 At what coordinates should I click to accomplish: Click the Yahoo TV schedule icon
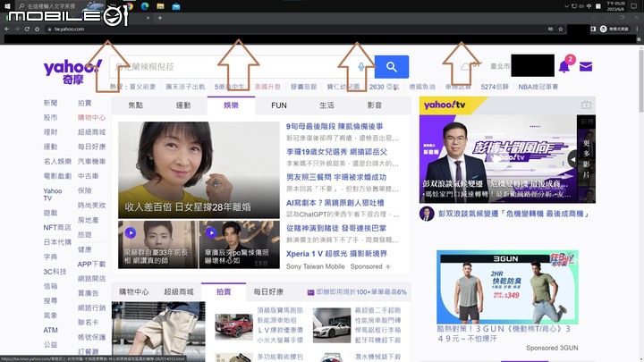(586, 105)
